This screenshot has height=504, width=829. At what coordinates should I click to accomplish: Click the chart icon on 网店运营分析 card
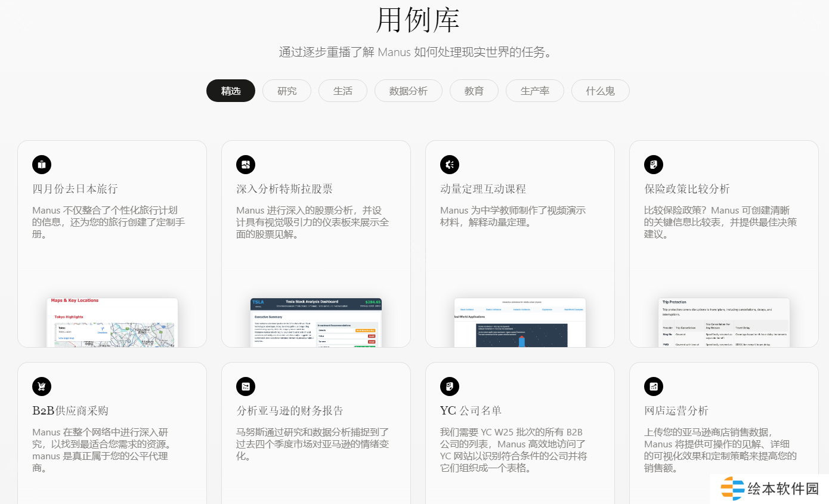[x=654, y=386]
